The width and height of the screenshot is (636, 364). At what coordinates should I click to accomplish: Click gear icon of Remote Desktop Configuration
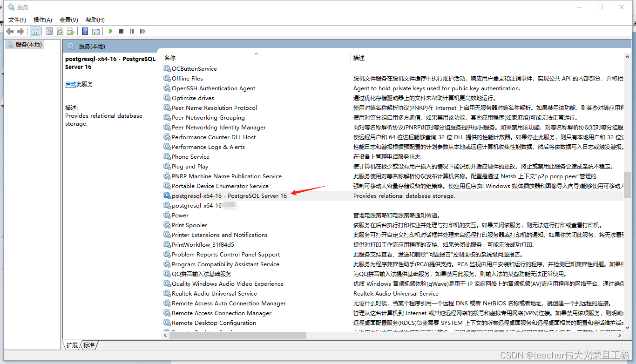[167, 323]
